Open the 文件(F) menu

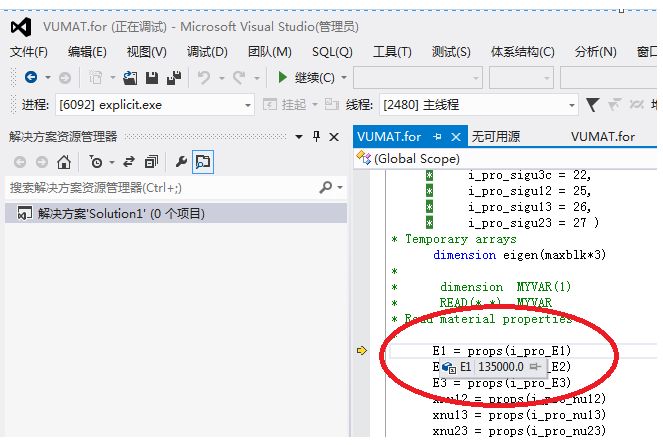[x=29, y=52]
